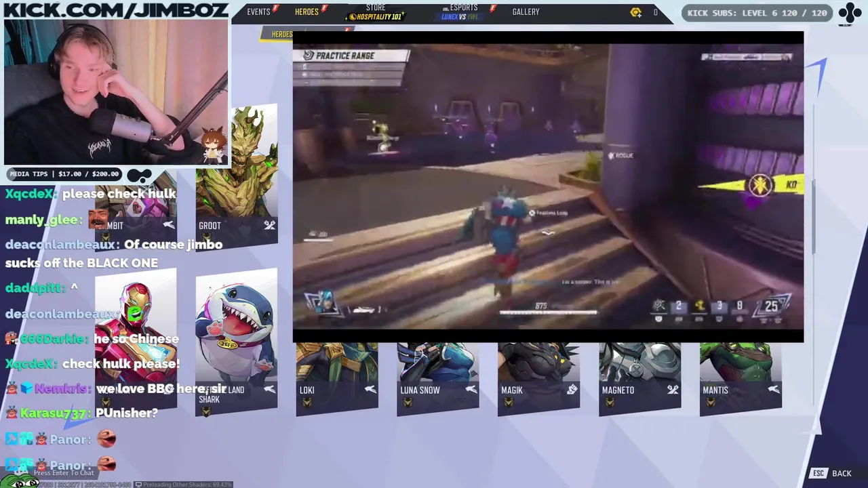The image size is (868, 488).
Task: Click the Captain America gameplay preview video
Action: point(548,187)
